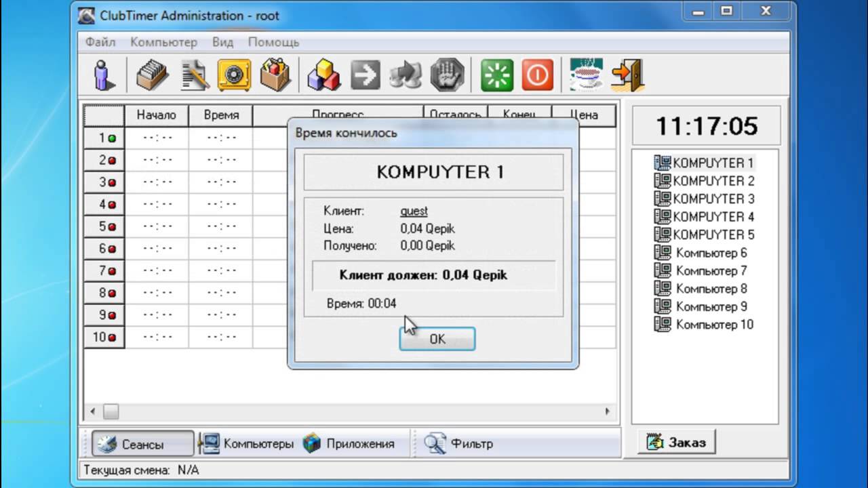Select session row 1 with green indicator
Viewport: 868px width, 488px height.
[104, 138]
